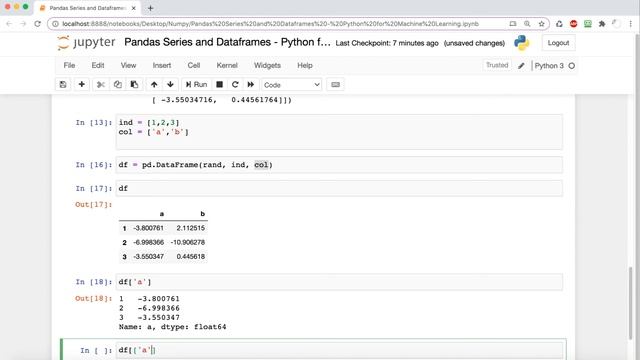This screenshot has width=640, height=360.
Task: Open the Help menu
Action: 304,65
